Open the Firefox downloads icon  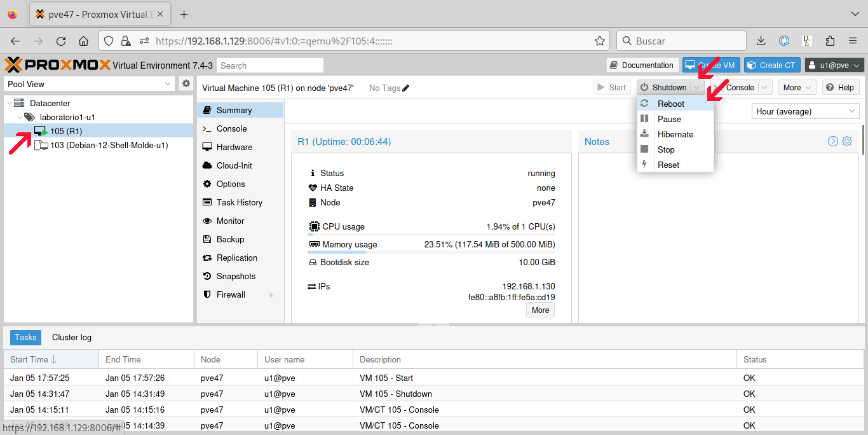(761, 41)
